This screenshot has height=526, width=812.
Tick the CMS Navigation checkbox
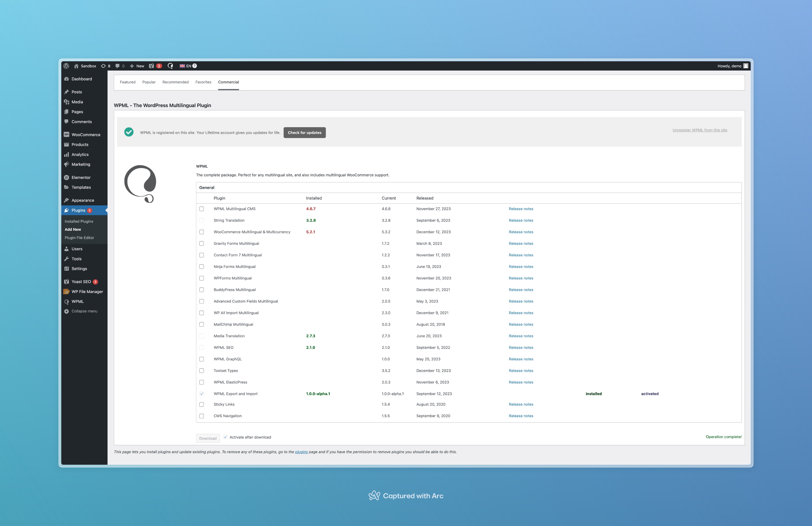tap(202, 416)
